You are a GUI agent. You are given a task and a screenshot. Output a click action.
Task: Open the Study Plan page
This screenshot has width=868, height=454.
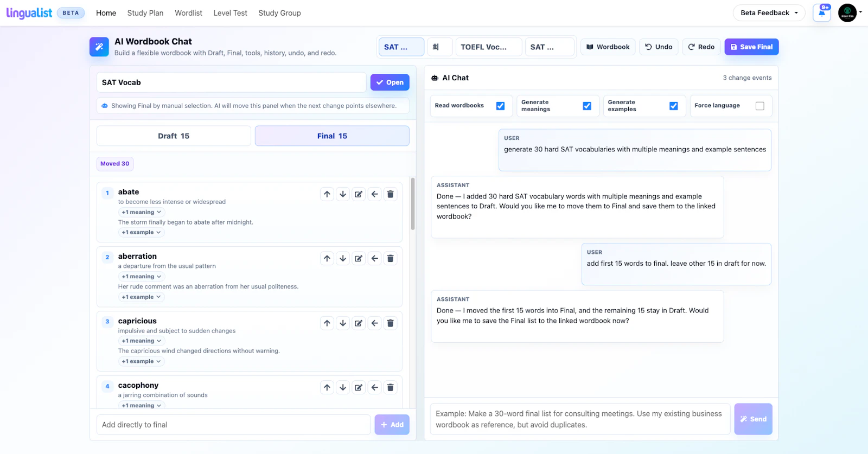click(145, 13)
